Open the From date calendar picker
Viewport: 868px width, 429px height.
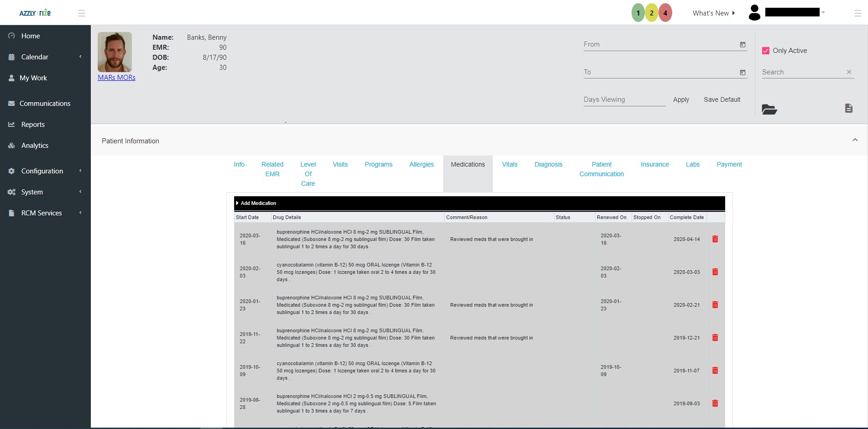pos(743,45)
